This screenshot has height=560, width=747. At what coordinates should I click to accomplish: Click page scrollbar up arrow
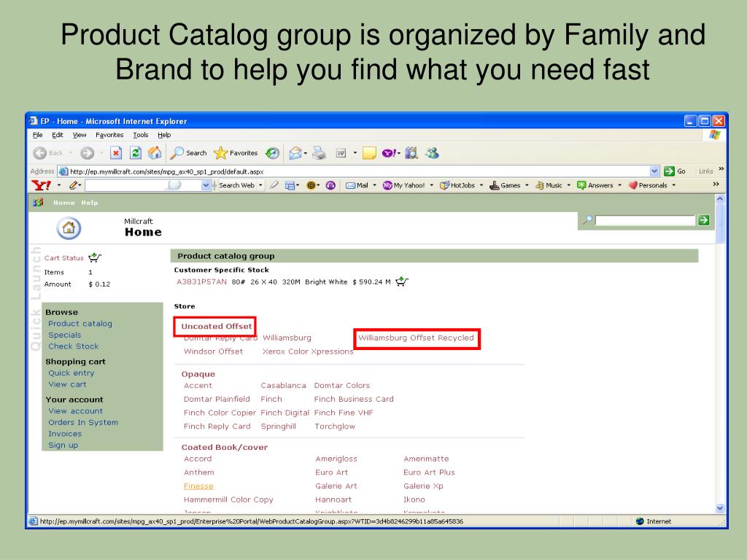click(x=720, y=198)
